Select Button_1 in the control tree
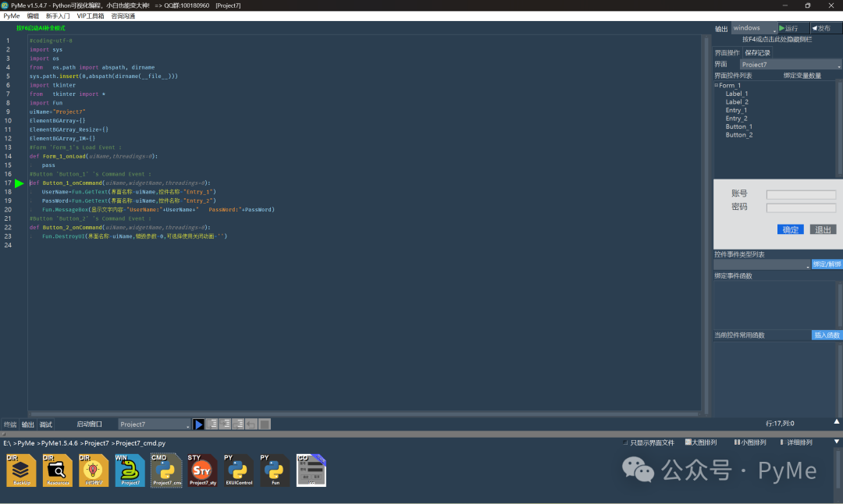 coord(738,126)
